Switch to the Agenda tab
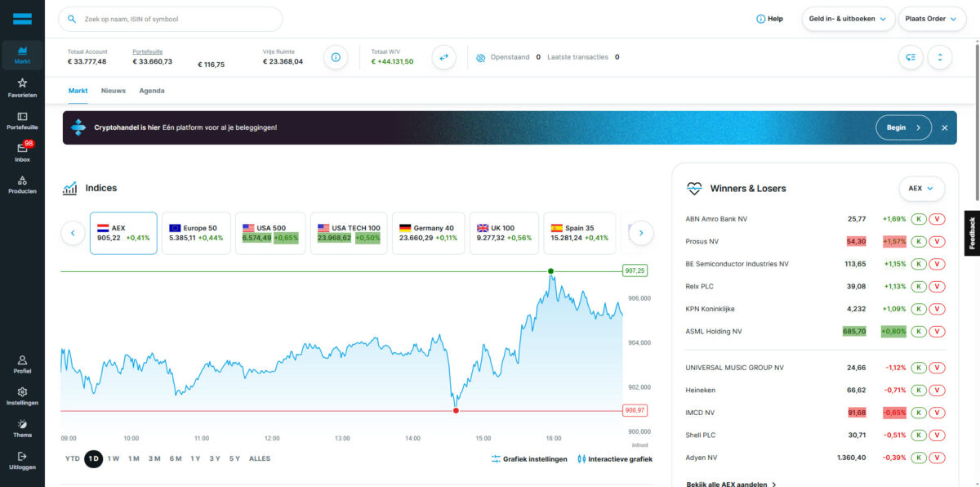 [x=152, y=91]
